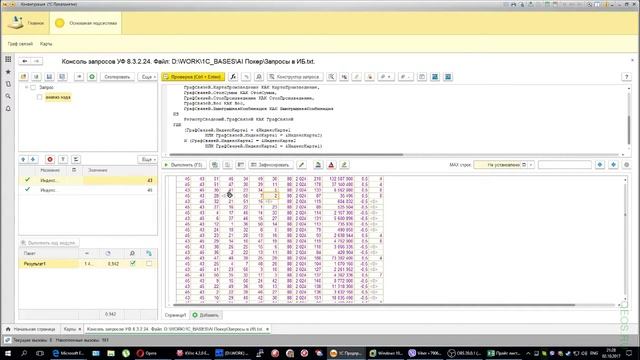Toggle the checked box in Результат1 row
Screen dimensions: 640x360
point(133,264)
